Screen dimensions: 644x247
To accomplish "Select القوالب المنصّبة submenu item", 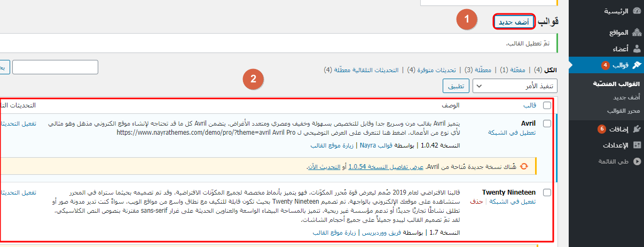I will click(617, 84).
